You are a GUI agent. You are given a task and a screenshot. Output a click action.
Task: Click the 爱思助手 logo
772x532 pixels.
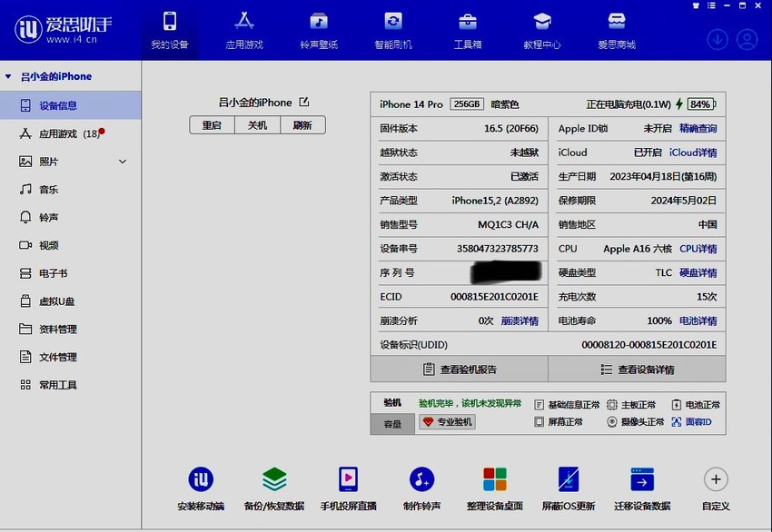(x=63, y=30)
